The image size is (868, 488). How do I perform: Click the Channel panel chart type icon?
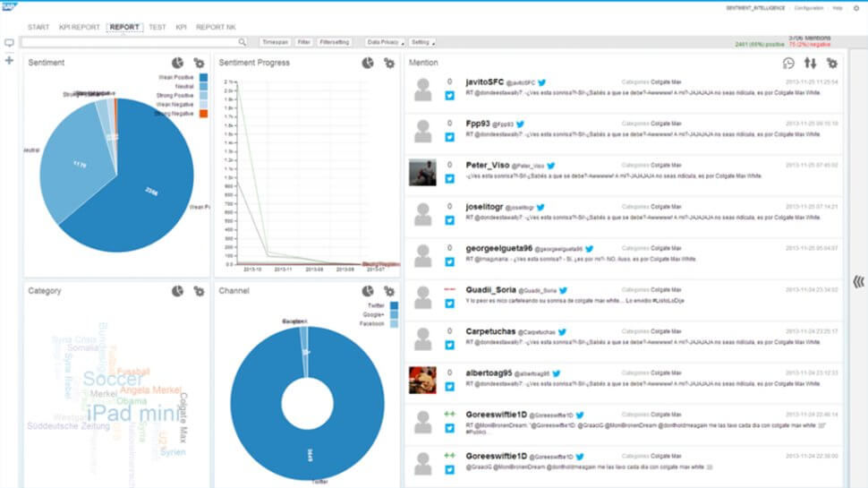tap(368, 291)
